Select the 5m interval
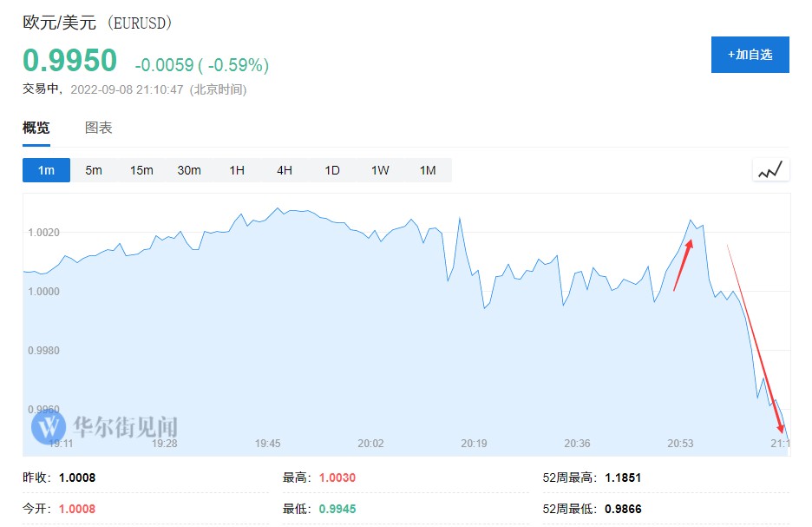 click(94, 170)
